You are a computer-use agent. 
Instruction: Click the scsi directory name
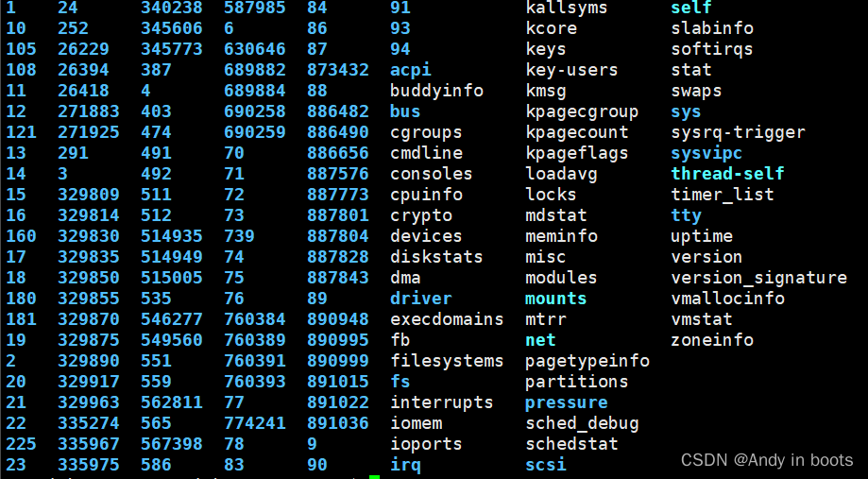[x=545, y=465]
